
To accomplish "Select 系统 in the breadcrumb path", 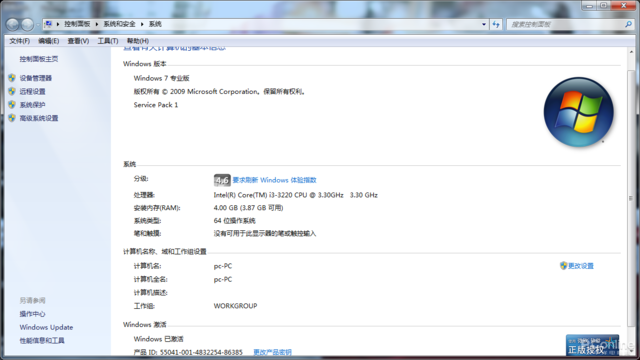I will (x=155, y=24).
